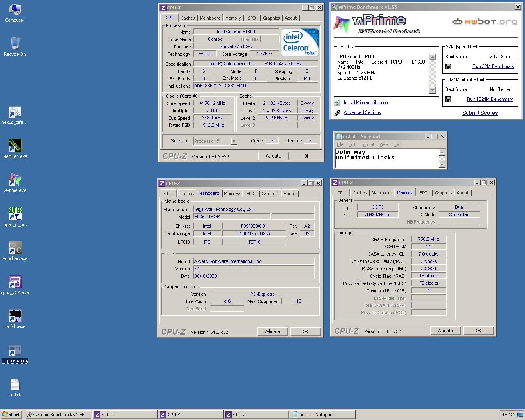The height and width of the screenshot is (420, 525).
Task: Click the BIOS date 06/18/2009 field
Action: click(x=253, y=276)
